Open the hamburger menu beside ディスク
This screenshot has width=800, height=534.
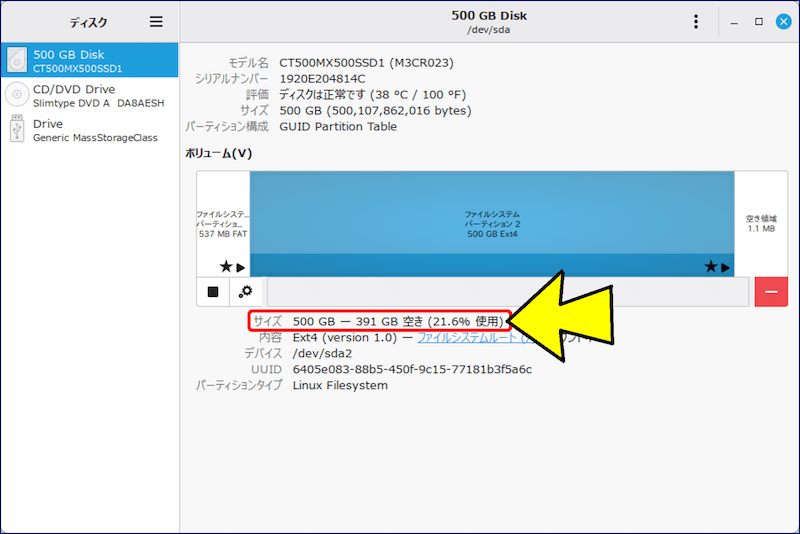[x=155, y=21]
